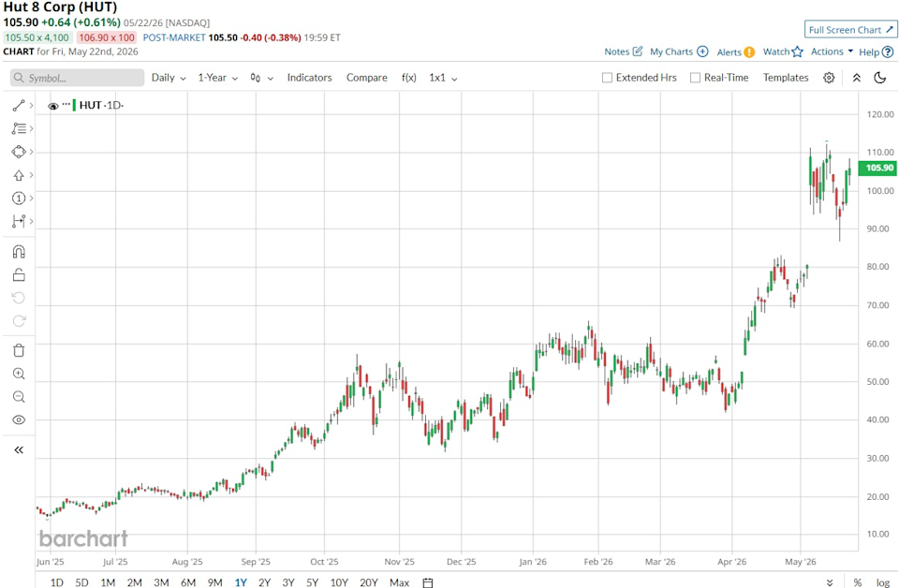Delete drawings with the trash icon
This screenshot has height=588, width=899.
pyautogui.click(x=19, y=350)
